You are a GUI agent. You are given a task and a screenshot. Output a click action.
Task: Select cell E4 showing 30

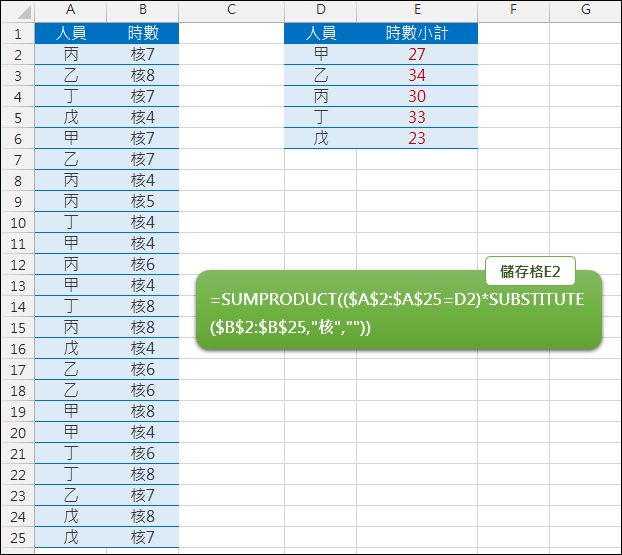click(x=417, y=96)
